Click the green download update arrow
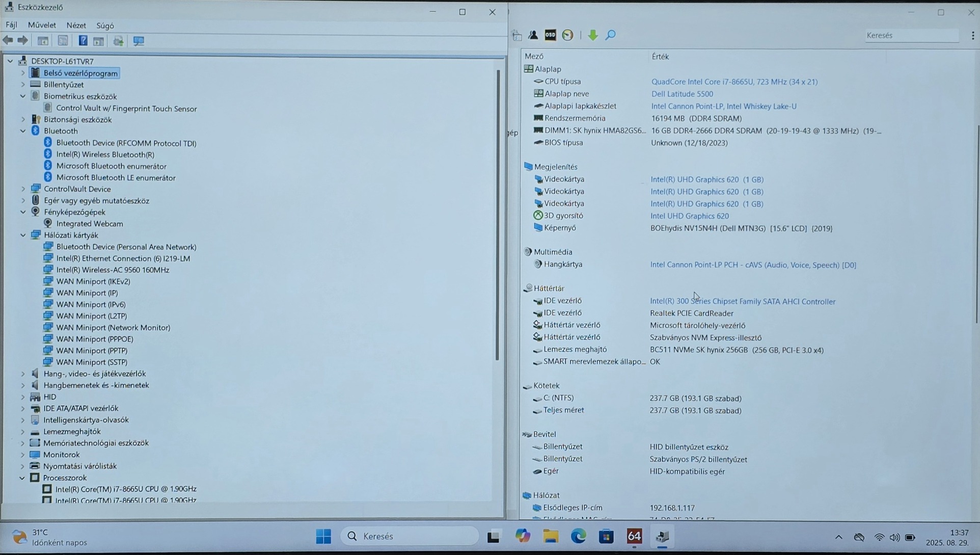The height and width of the screenshot is (555, 980). (592, 35)
